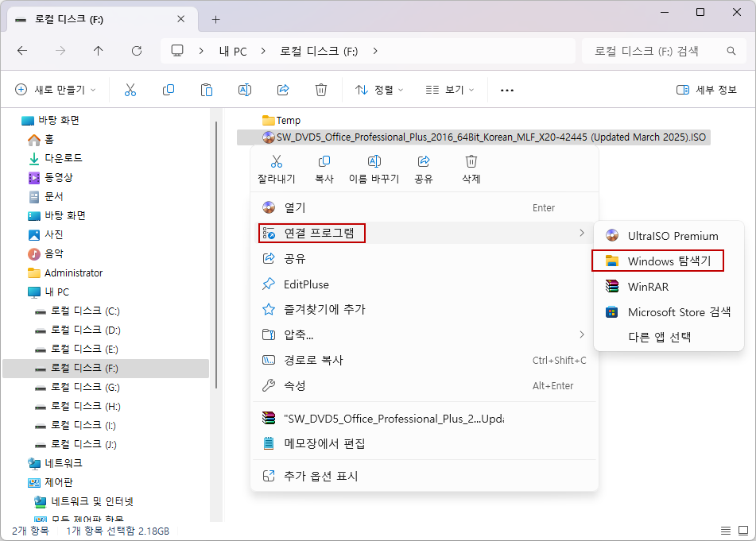Go up one folder level
Screen dimensions: 756x541
coord(99,51)
